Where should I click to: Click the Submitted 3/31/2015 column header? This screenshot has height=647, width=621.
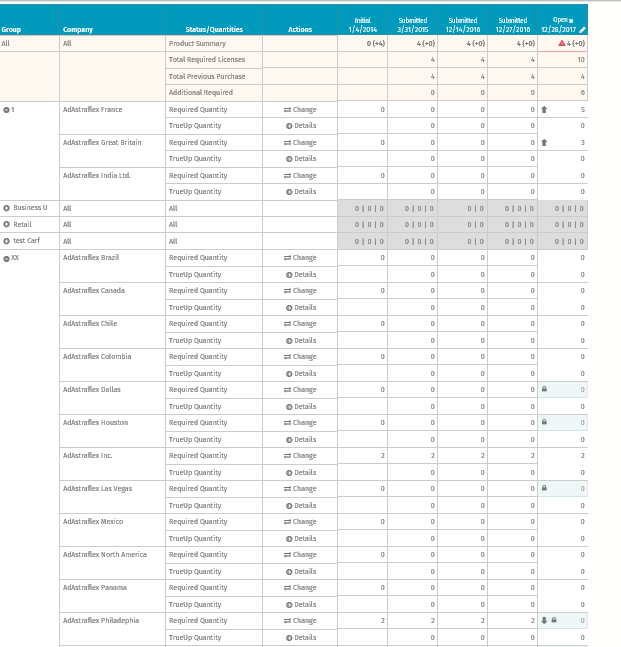click(x=413, y=25)
